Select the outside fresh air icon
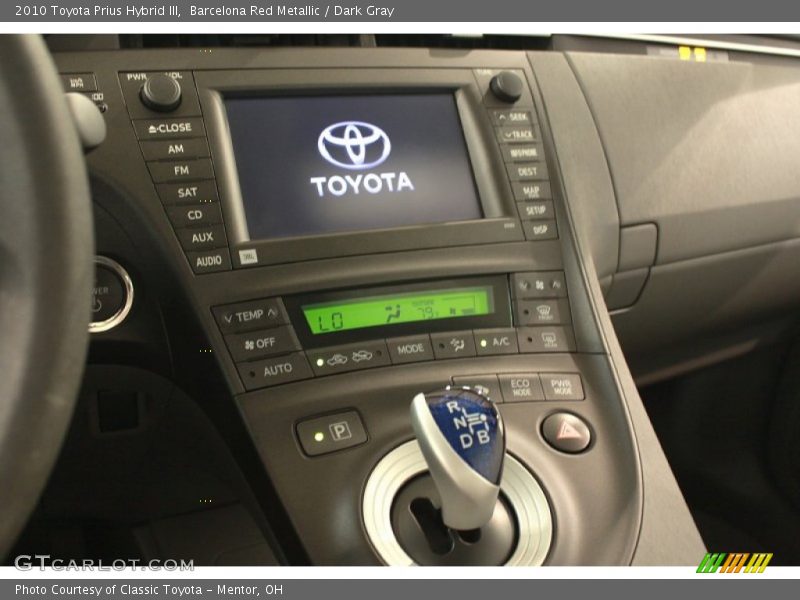 pos(362,356)
